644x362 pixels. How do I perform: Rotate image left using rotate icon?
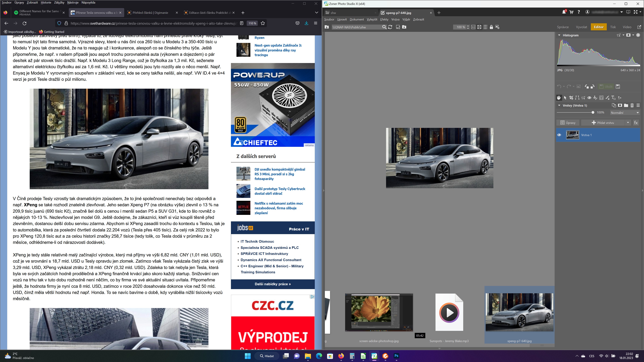(586, 86)
